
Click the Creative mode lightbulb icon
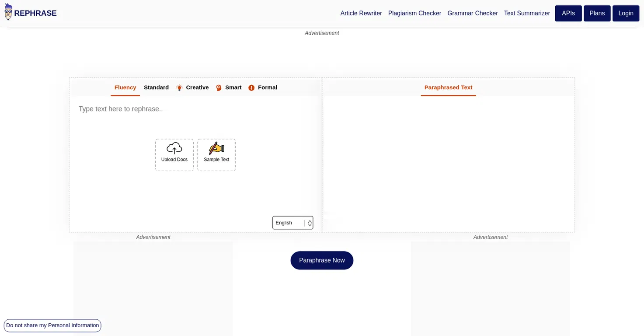(x=179, y=88)
